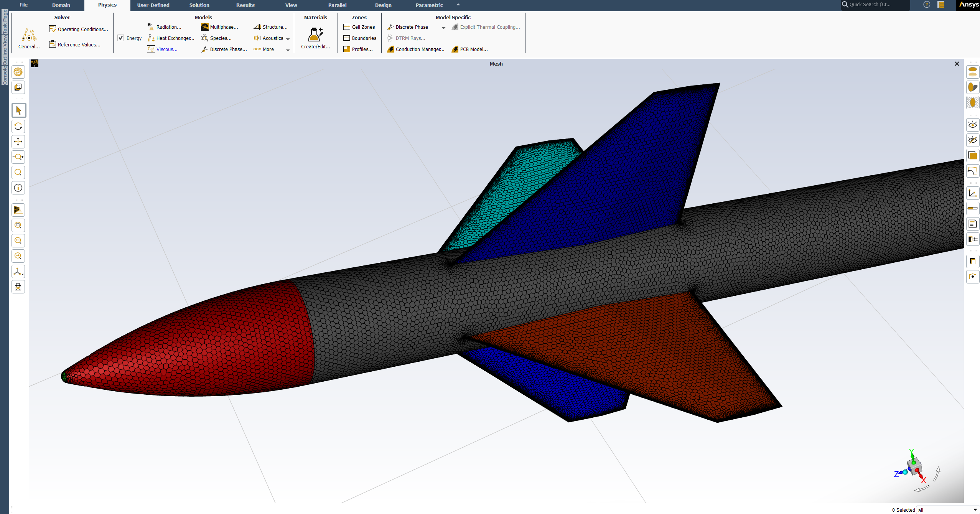Click the Quick Search field
Image resolution: width=980 pixels, height=514 pixels.
(875, 5)
